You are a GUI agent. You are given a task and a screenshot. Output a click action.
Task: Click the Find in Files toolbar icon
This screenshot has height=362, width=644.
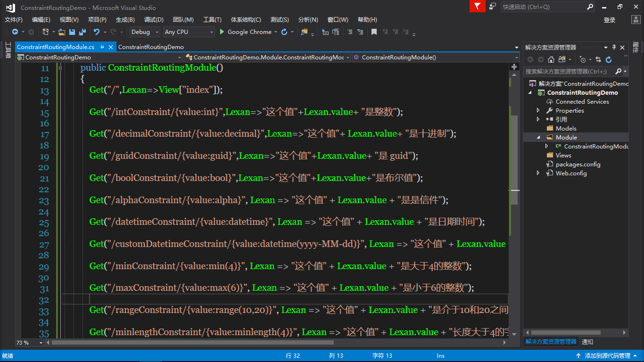(x=305, y=32)
